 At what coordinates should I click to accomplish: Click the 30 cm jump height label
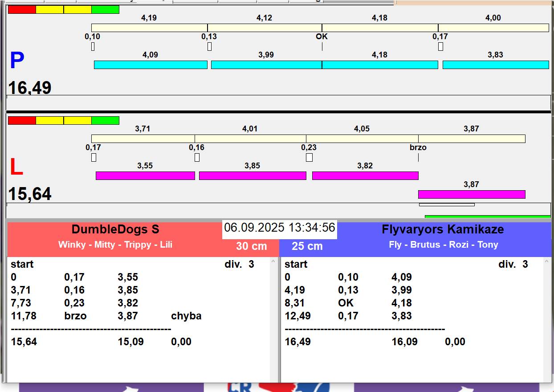point(252,246)
